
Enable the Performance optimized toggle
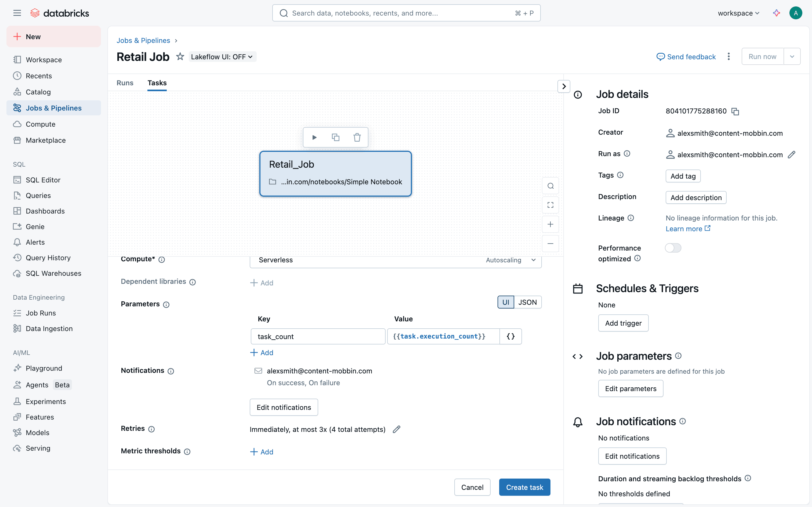[x=673, y=248]
